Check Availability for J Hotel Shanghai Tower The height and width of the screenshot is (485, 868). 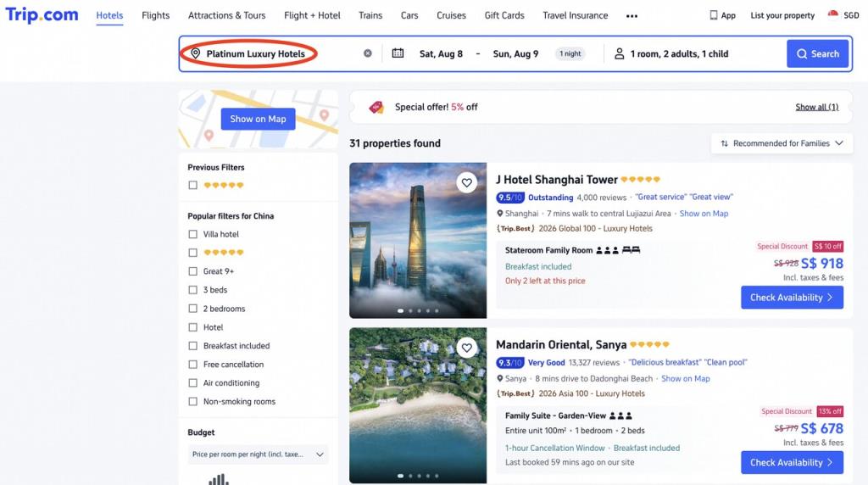[793, 298]
